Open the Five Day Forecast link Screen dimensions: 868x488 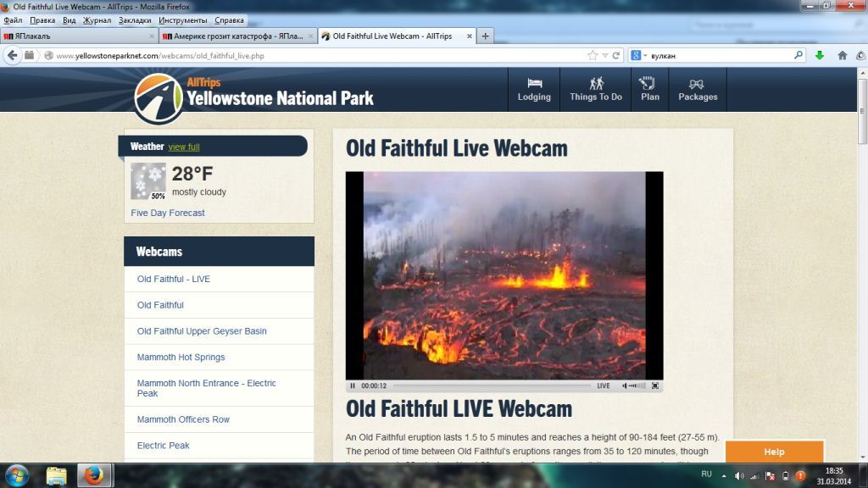click(168, 213)
